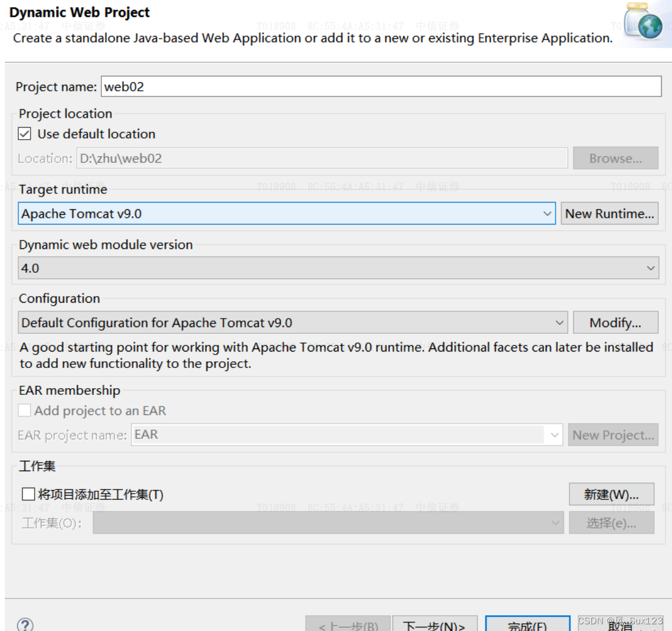This screenshot has height=631, width=672.
Task: Click the web project globe jar icon
Action: pyautogui.click(x=643, y=21)
